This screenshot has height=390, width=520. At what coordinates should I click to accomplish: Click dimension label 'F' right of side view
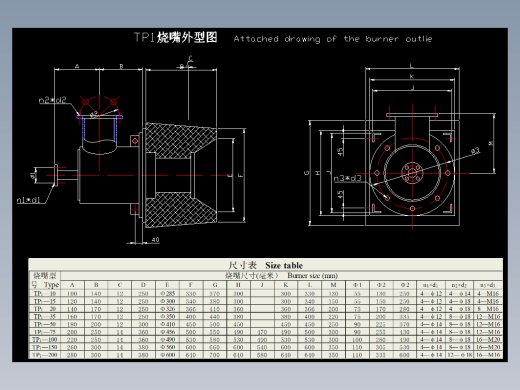pyautogui.click(x=241, y=175)
